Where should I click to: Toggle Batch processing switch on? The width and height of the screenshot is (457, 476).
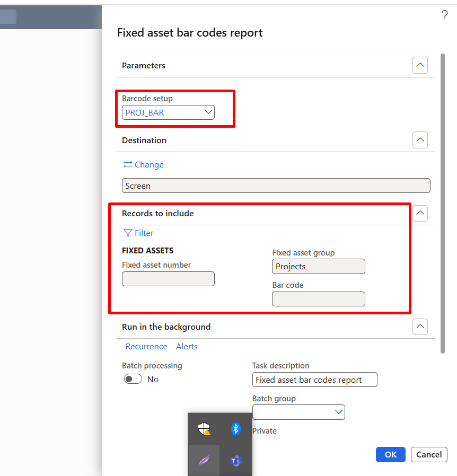[133, 379]
